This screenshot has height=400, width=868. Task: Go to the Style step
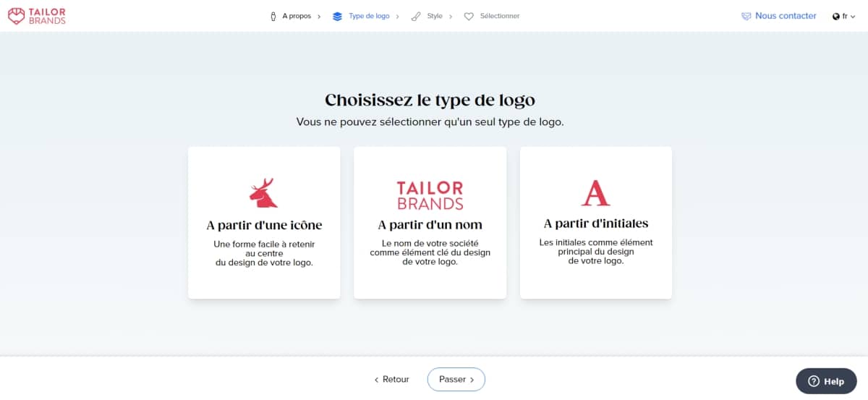coord(434,16)
